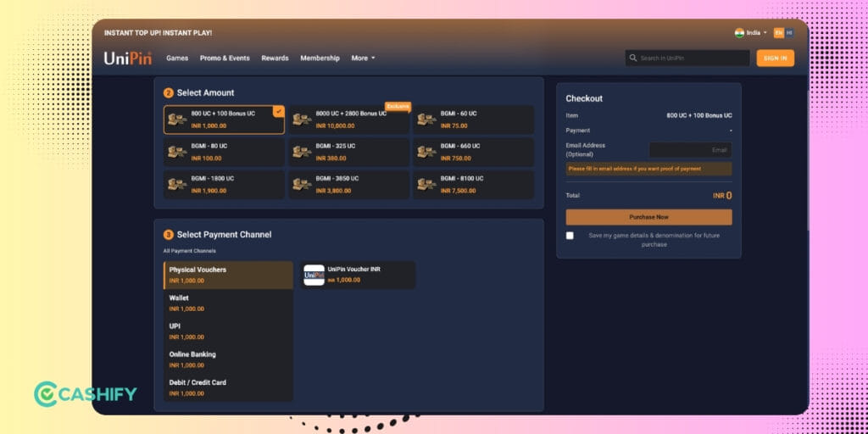Go to the Rewards page

(x=275, y=58)
